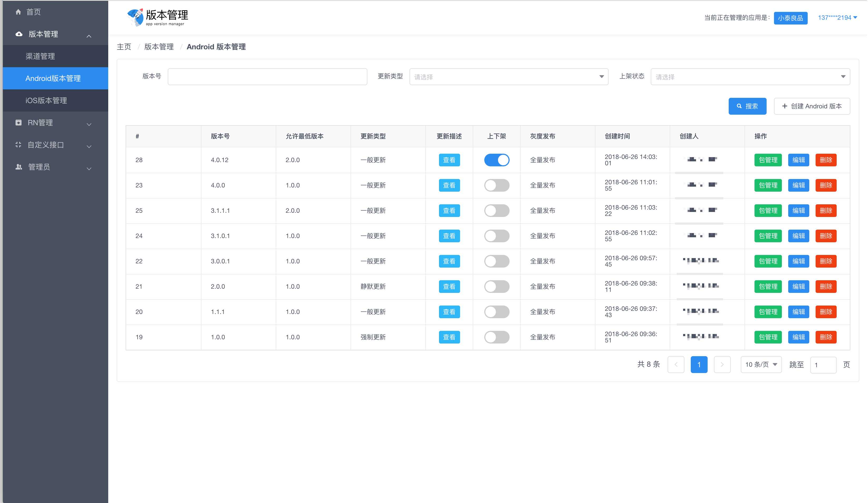Image resolution: width=868 pixels, height=503 pixels.
Task: Click the 自定义接口 sidebar icon
Action: click(x=19, y=145)
